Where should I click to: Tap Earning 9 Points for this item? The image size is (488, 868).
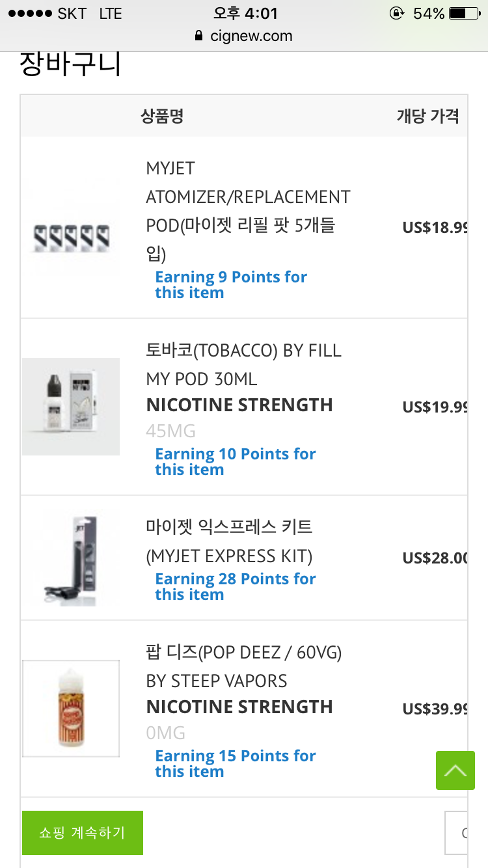pos(230,285)
